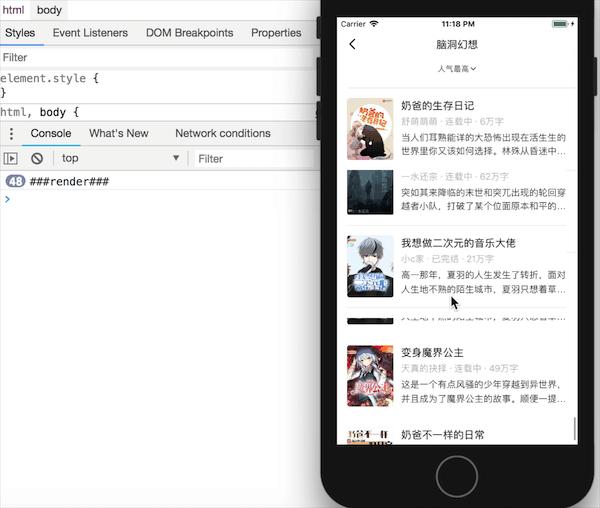Open the Network conditions drawer tab
600x508 pixels.
pos(223,134)
